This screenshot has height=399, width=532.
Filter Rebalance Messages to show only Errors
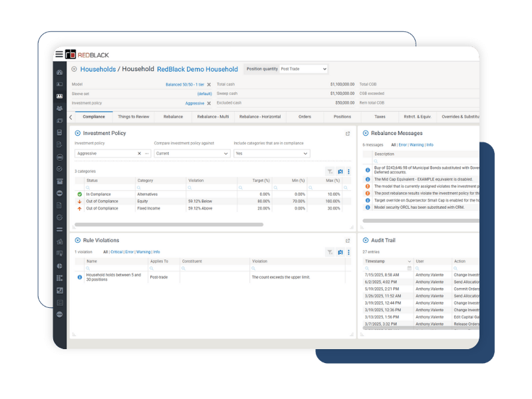(403, 146)
